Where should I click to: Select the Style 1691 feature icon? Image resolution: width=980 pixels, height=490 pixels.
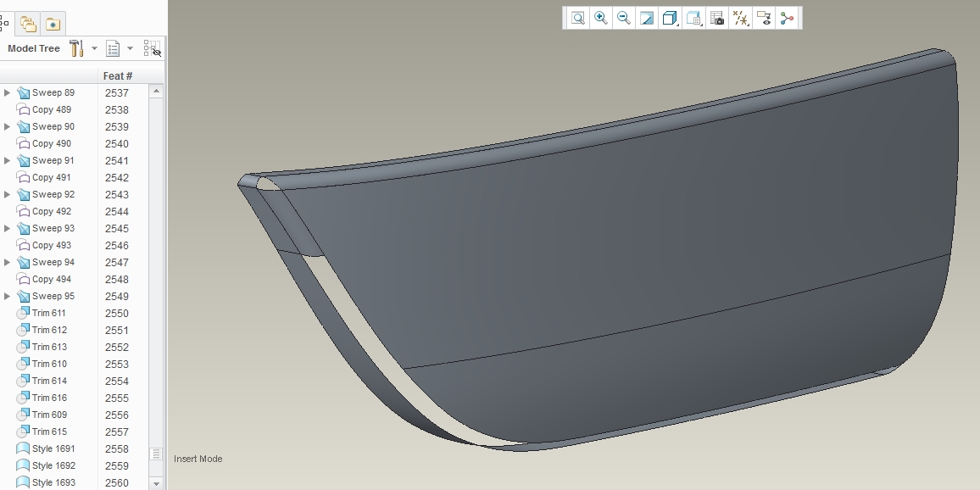[x=23, y=448]
